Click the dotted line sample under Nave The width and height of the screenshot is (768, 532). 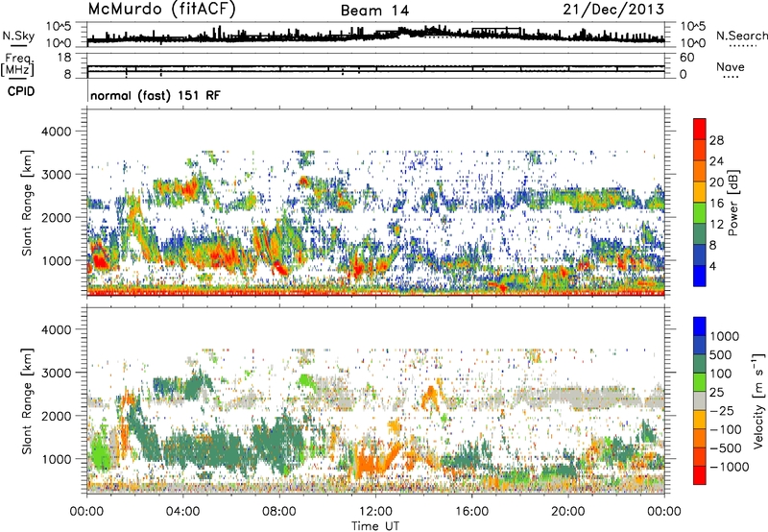tap(732, 77)
